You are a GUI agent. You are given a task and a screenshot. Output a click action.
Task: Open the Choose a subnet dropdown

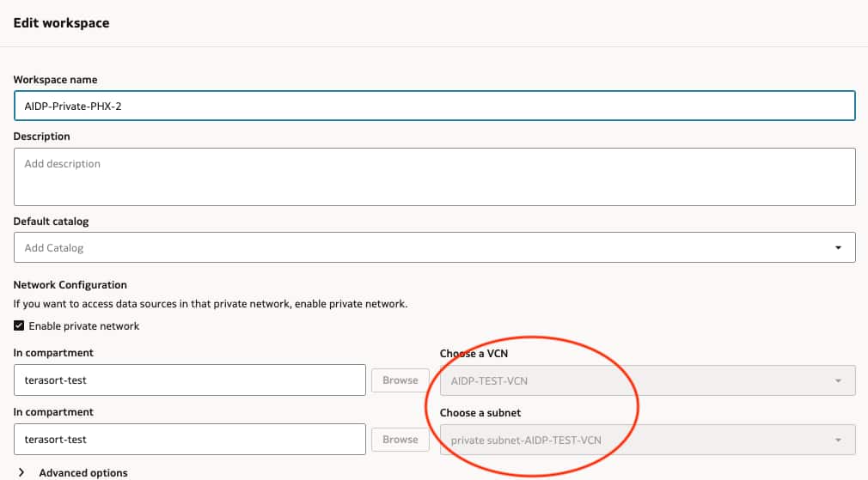(636, 440)
